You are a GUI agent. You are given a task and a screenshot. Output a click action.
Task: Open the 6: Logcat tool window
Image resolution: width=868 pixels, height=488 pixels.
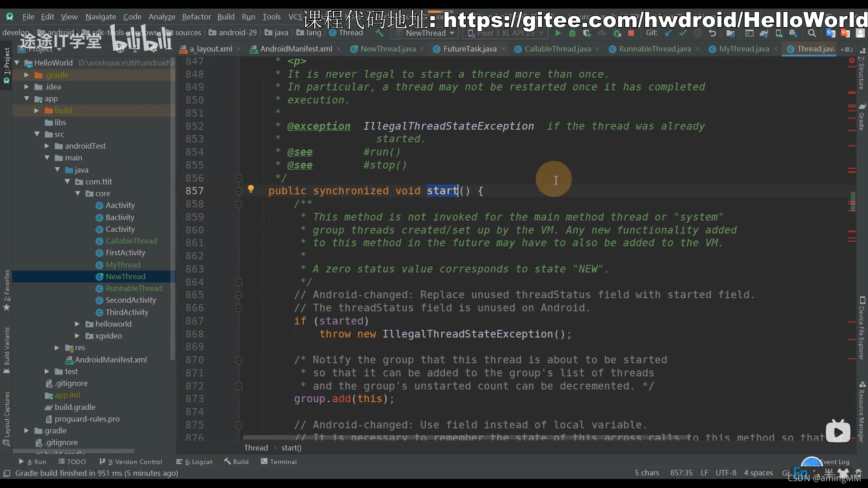click(x=194, y=462)
